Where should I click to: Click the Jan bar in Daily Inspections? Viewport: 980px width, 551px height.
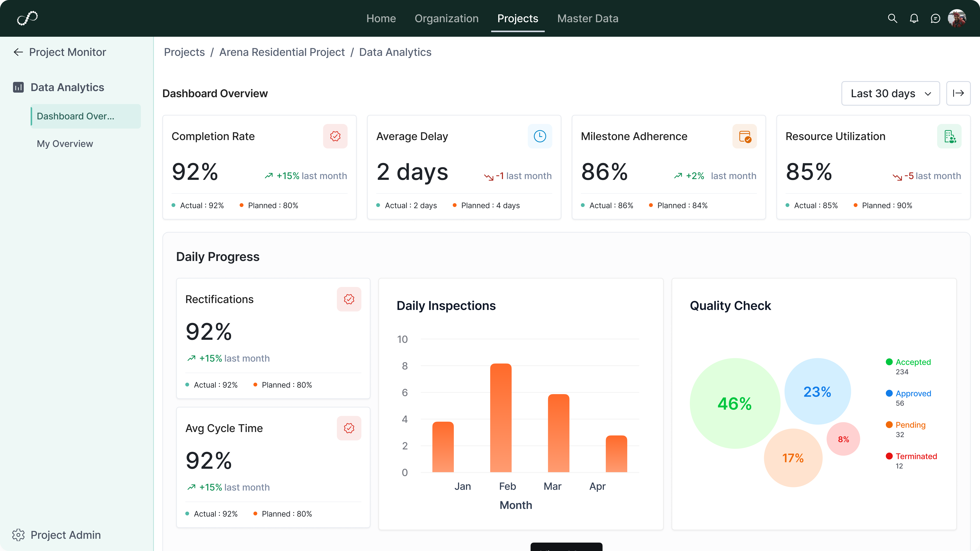tap(443, 447)
